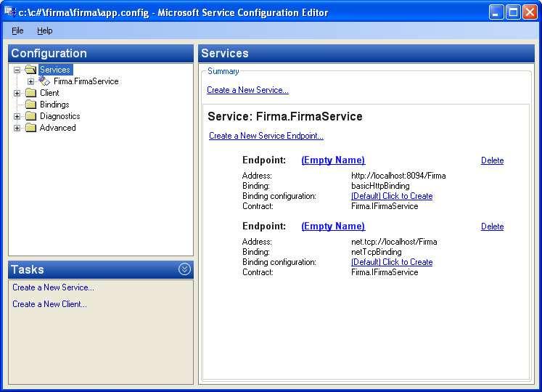
Task: Click Create a New Service in Tasks panel
Action: (x=53, y=287)
